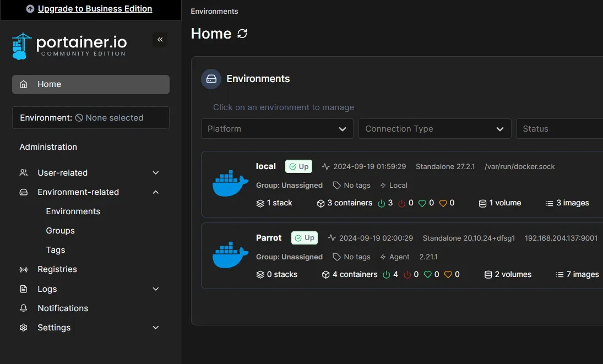Open the Parrot environment name
The height and width of the screenshot is (364, 603).
[x=269, y=238]
